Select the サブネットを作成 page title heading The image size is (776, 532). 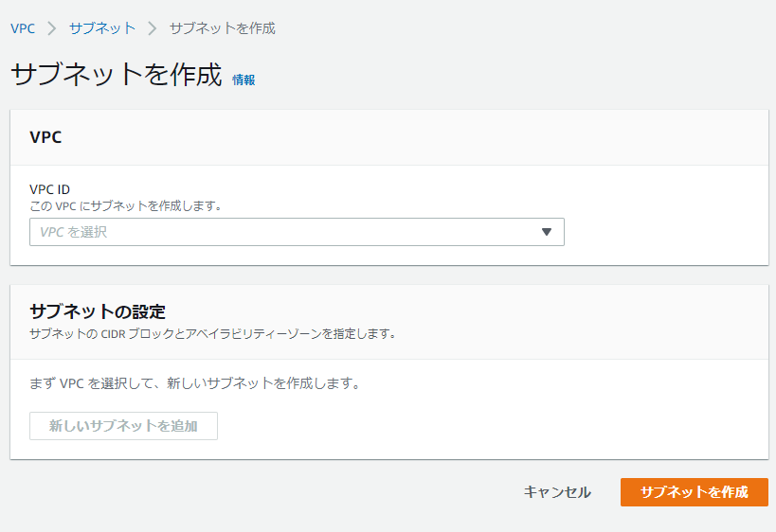pos(117,75)
